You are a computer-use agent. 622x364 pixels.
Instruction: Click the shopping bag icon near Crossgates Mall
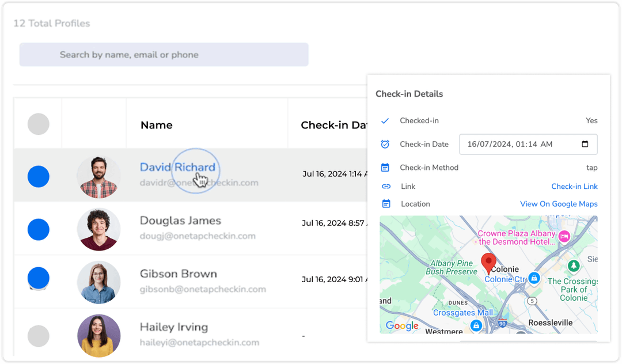click(x=476, y=325)
